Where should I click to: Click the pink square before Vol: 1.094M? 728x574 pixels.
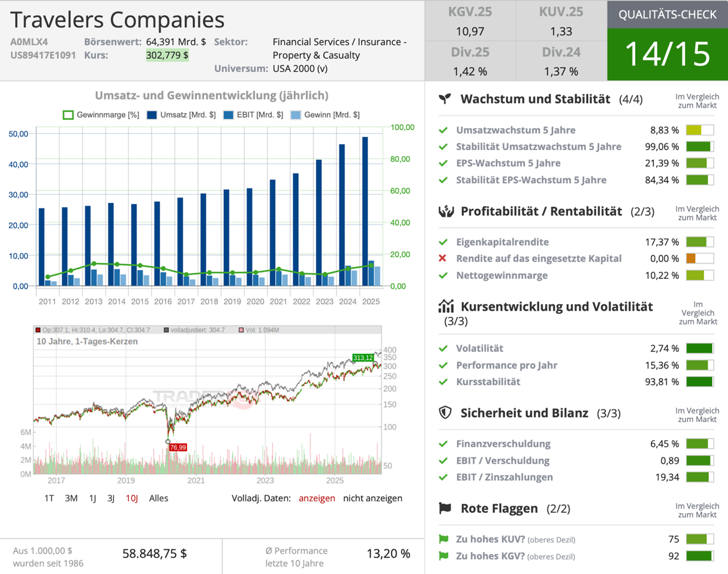click(241, 330)
